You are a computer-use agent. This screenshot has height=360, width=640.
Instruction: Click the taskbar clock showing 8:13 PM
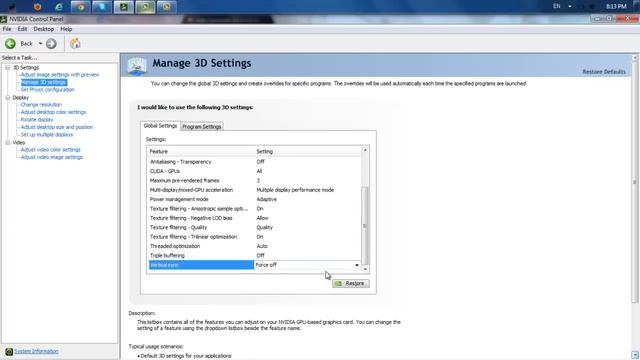tap(616, 6)
